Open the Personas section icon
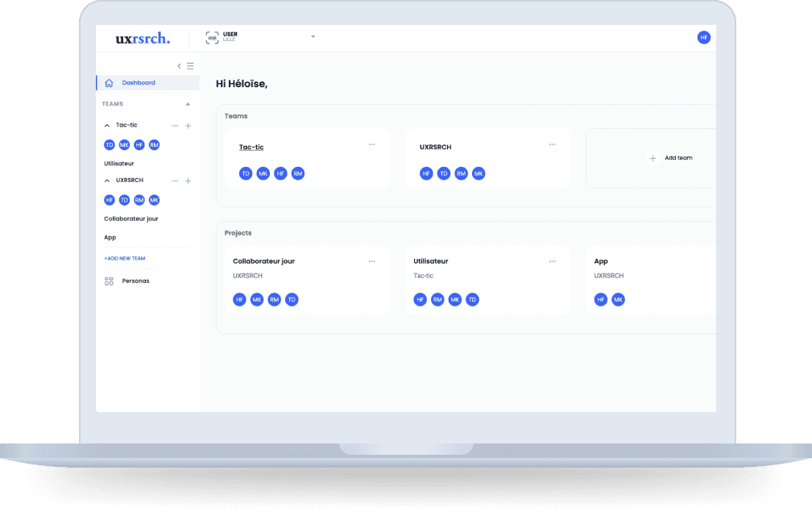The image size is (812, 512). click(x=109, y=281)
